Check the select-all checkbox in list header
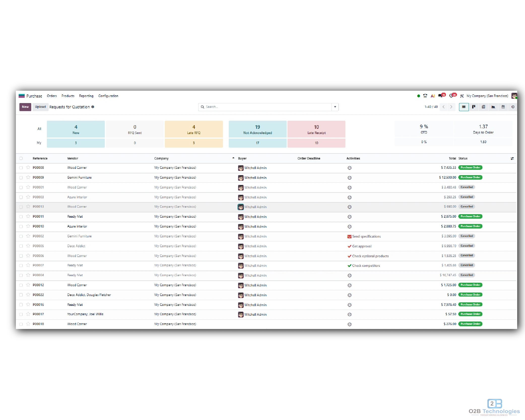525x420 pixels. pos(21,158)
